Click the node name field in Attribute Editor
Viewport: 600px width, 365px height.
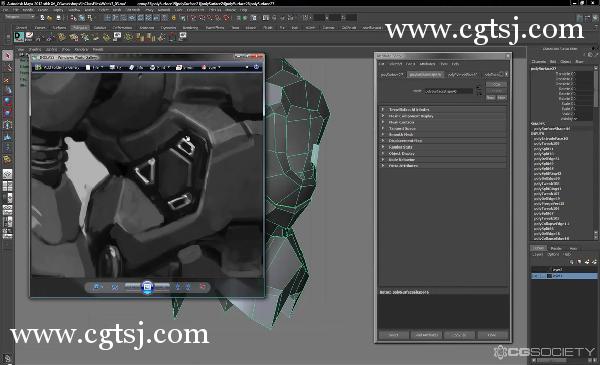[448, 91]
